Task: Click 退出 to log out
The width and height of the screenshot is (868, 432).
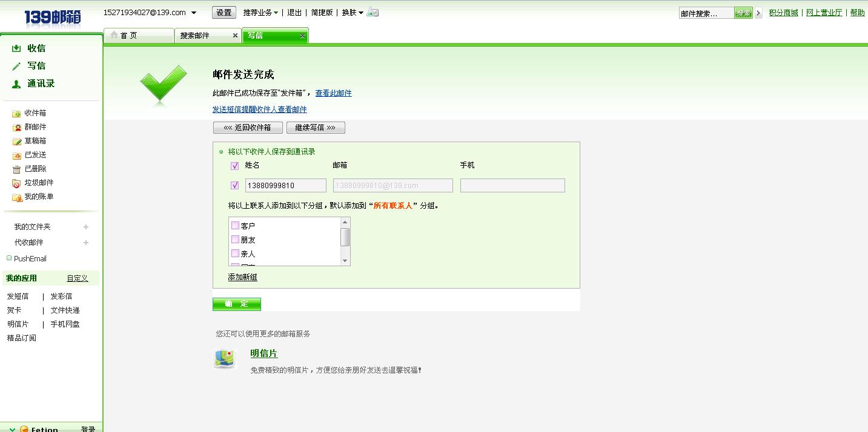Action: (x=294, y=13)
